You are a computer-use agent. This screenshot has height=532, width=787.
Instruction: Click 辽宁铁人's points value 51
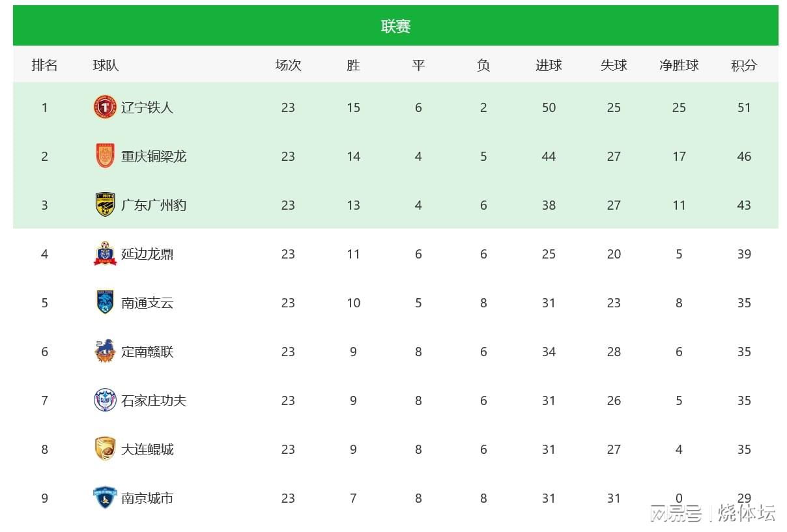click(x=744, y=107)
